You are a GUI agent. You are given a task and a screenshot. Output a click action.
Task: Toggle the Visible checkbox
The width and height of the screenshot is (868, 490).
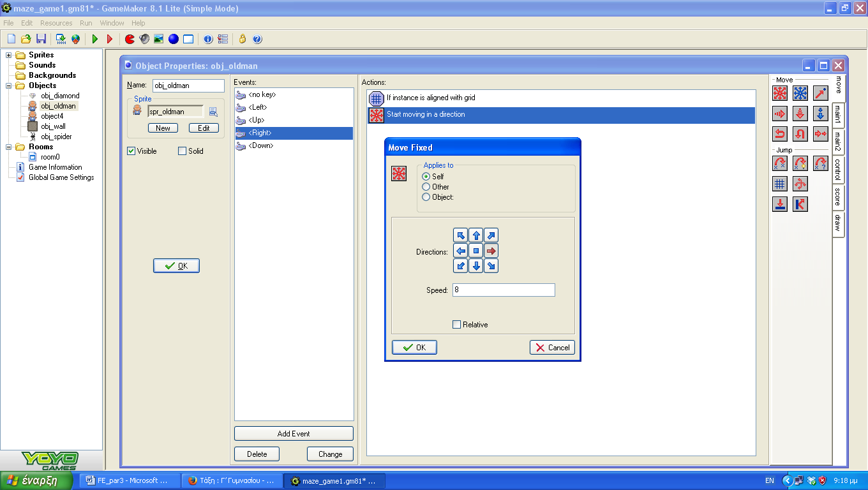(131, 151)
